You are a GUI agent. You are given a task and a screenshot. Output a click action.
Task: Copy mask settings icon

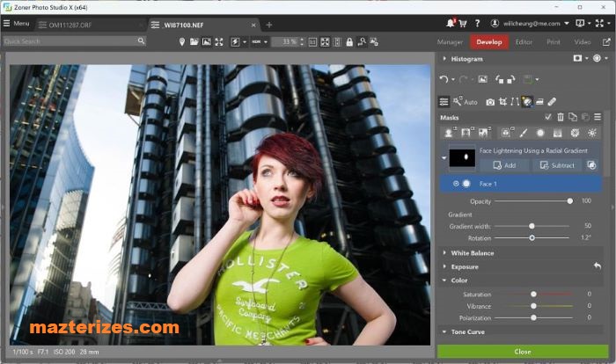point(573,117)
